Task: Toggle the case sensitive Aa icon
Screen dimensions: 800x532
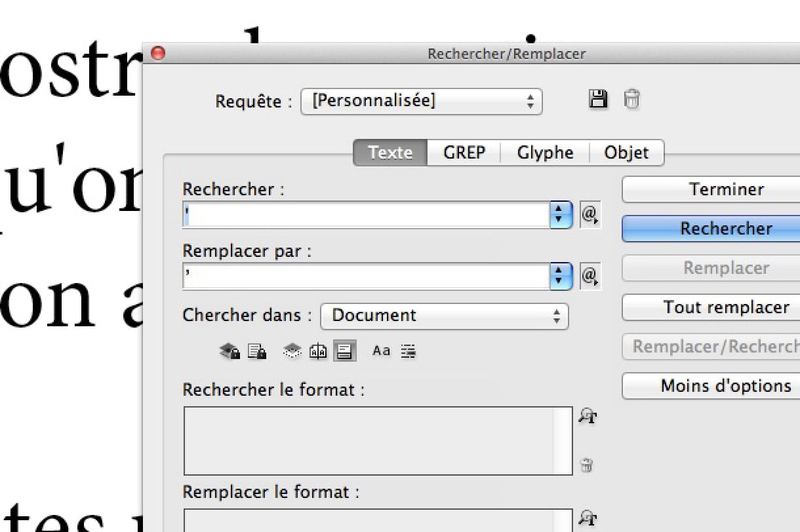Action: coord(381,351)
